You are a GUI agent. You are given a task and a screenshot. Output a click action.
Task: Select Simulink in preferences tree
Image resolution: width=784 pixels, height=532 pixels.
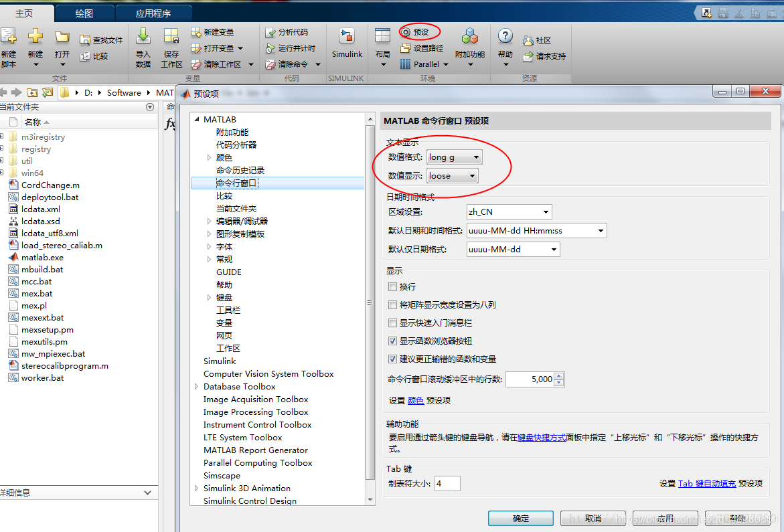pyautogui.click(x=220, y=361)
